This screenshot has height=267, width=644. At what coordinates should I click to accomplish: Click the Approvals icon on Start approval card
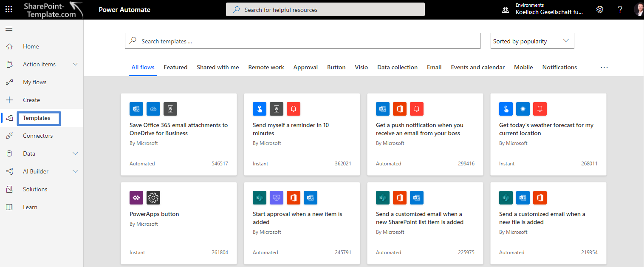pos(277,198)
